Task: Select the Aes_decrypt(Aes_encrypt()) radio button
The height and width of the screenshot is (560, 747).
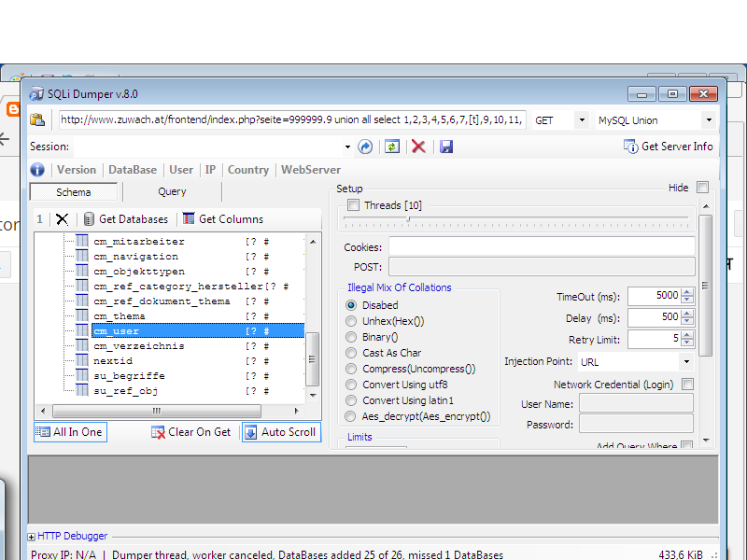Action: point(351,416)
